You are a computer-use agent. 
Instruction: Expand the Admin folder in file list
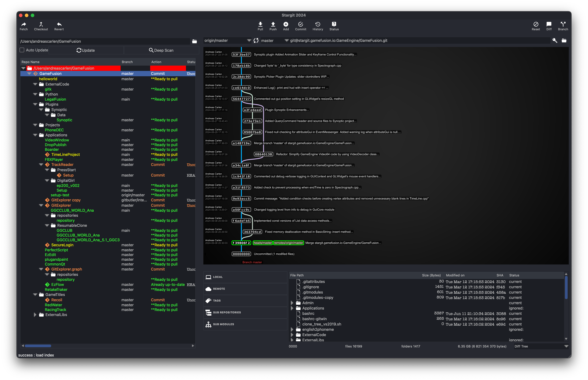point(292,303)
